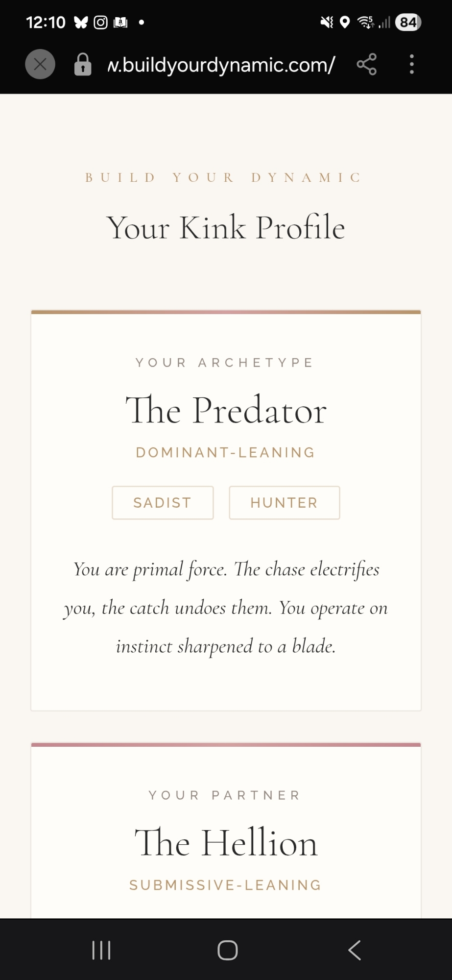Screen dimensions: 452x980
Task: Tap the Amazon Kindle notification icon
Action: click(x=120, y=23)
